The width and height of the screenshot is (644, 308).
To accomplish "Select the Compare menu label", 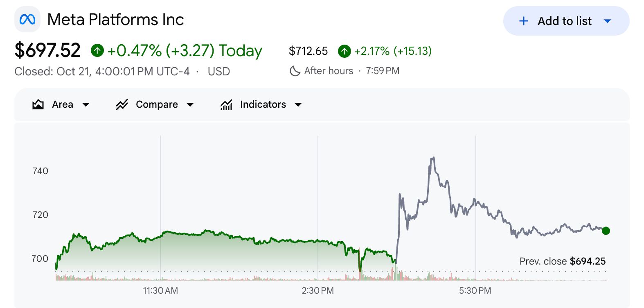I will (x=157, y=104).
